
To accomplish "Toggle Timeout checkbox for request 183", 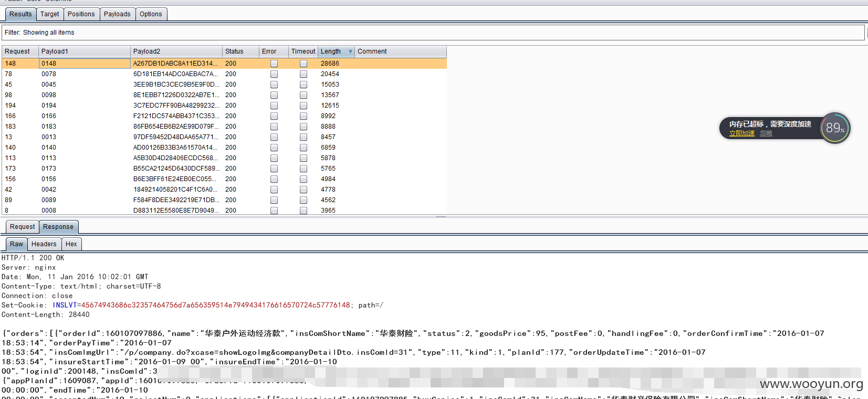I will tap(304, 127).
